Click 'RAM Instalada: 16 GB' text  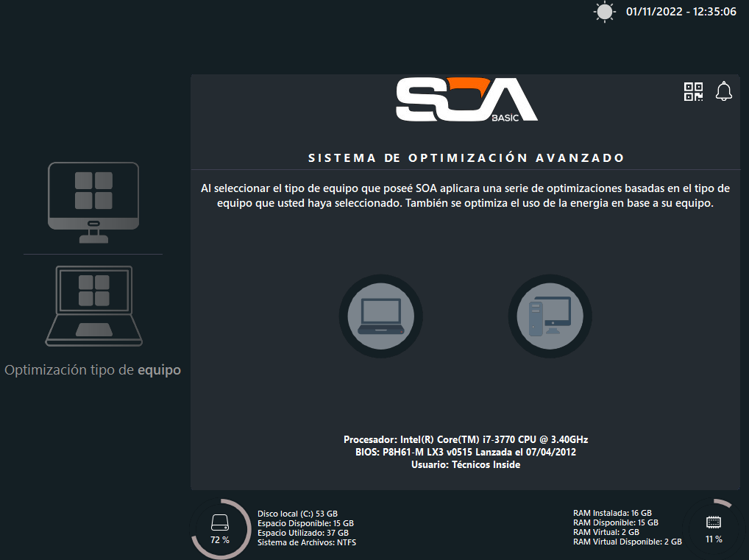point(612,513)
